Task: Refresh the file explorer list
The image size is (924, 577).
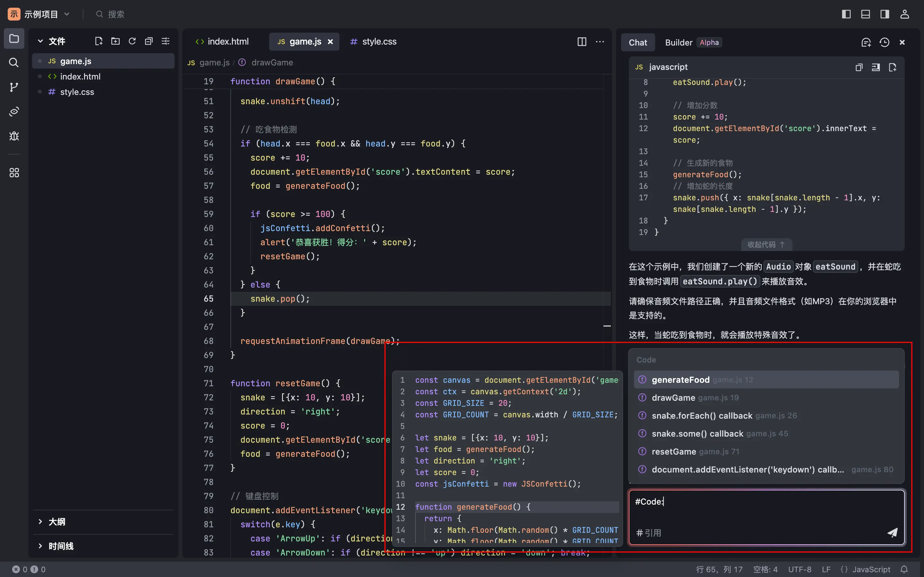Action: coord(132,41)
